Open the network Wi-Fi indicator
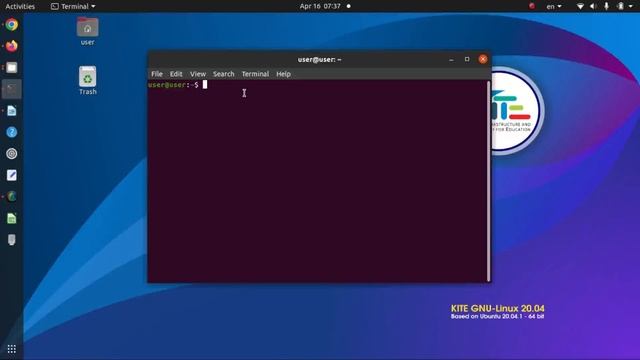The image size is (640, 360). click(580, 6)
